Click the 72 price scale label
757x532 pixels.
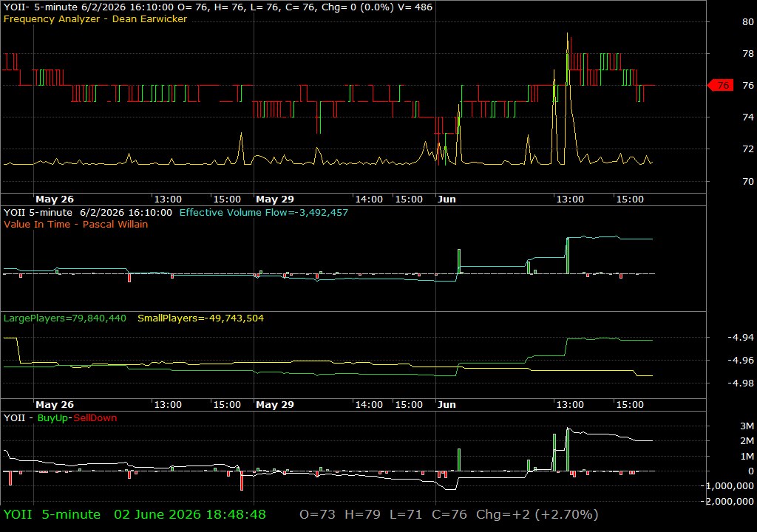point(748,149)
